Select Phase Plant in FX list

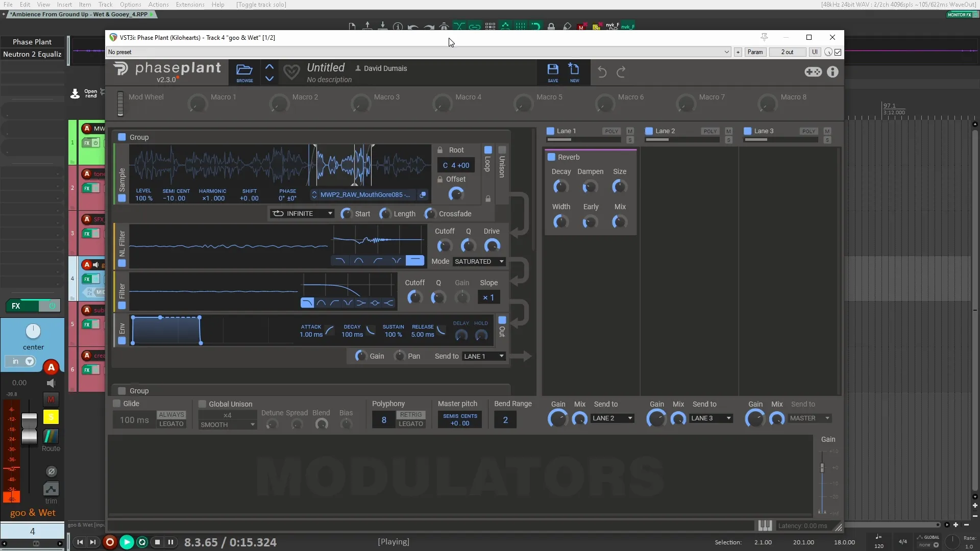coord(32,42)
